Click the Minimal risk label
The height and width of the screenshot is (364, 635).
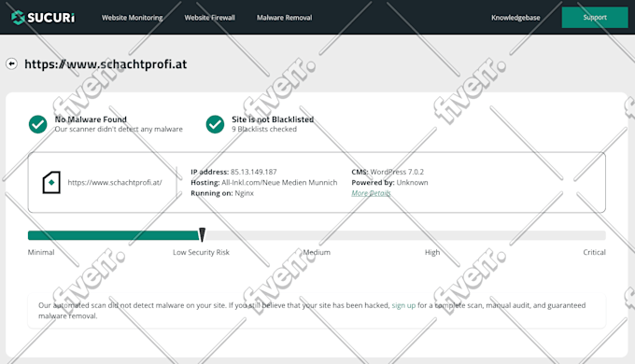coord(41,252)
